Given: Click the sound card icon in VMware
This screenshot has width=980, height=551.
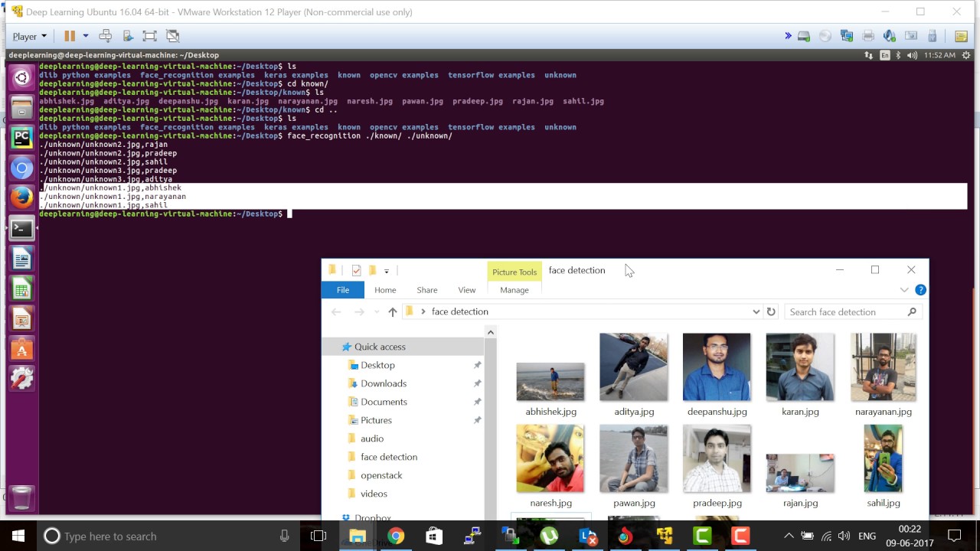Looking at the screenshot, I should [890, 36].
